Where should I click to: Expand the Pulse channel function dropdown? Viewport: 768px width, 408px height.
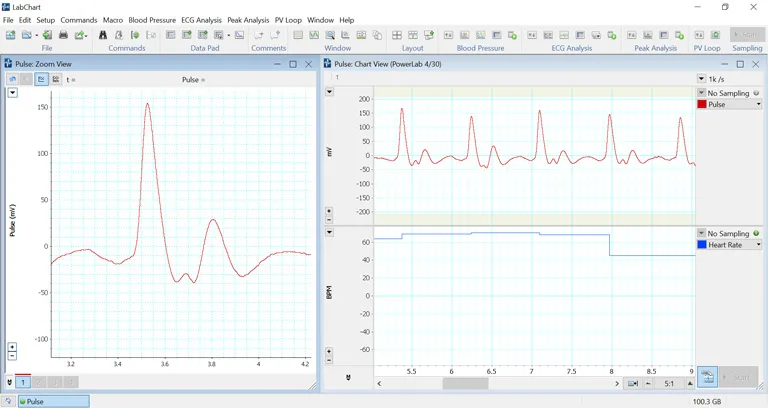click(758, 104)
